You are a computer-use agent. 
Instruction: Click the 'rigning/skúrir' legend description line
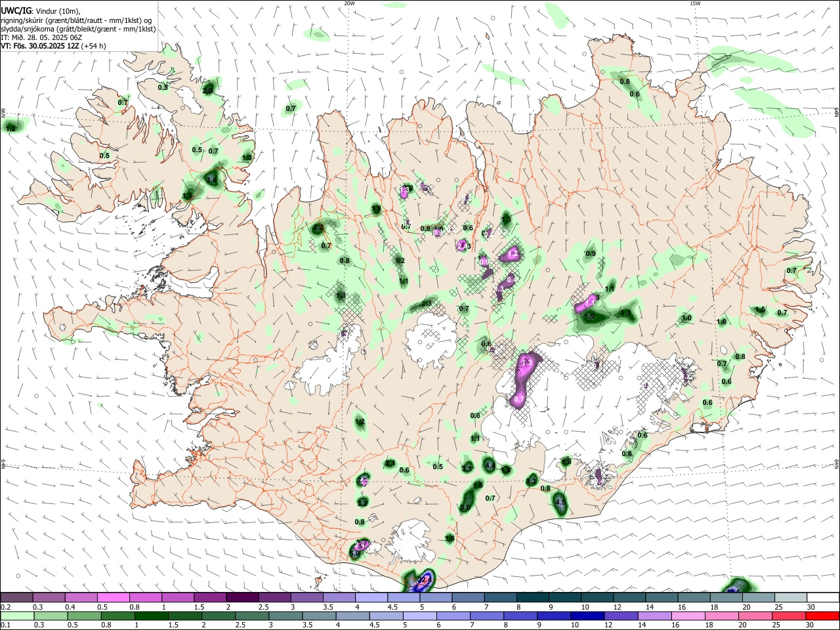[77, 21]
